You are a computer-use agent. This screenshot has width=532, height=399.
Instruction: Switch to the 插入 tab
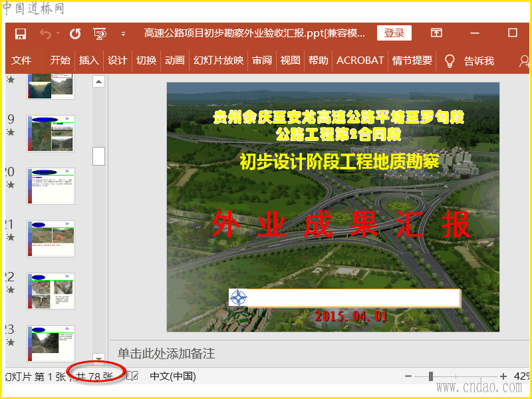89,61
